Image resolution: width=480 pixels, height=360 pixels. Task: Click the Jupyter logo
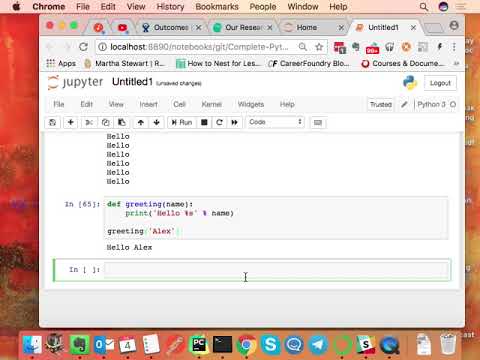click(76, 82)
